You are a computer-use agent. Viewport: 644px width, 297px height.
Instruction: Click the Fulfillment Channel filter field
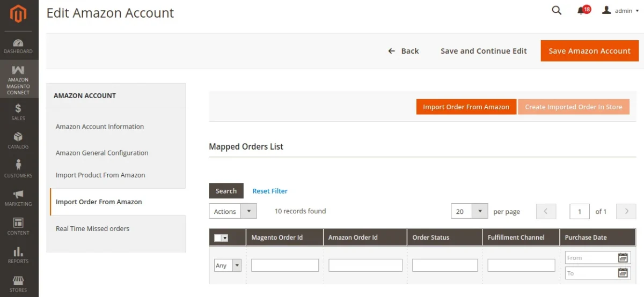click(521, 265)
